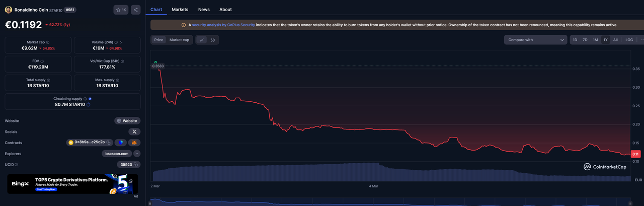The height and width of the screenshot is (206, 644).
Task: Select the Market cap chart toggle
Action: pyautogui.click(x=179, y=40)
